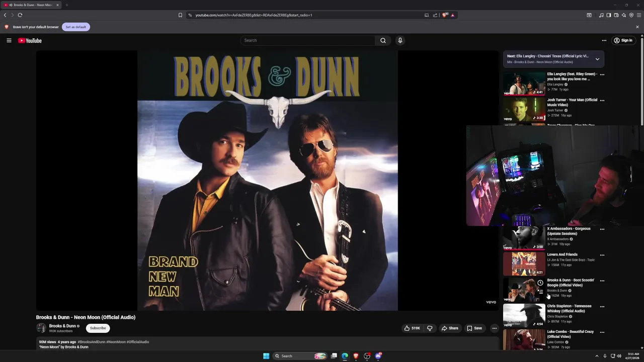Open options for Josh Turner Your Man video

point(602,101)
